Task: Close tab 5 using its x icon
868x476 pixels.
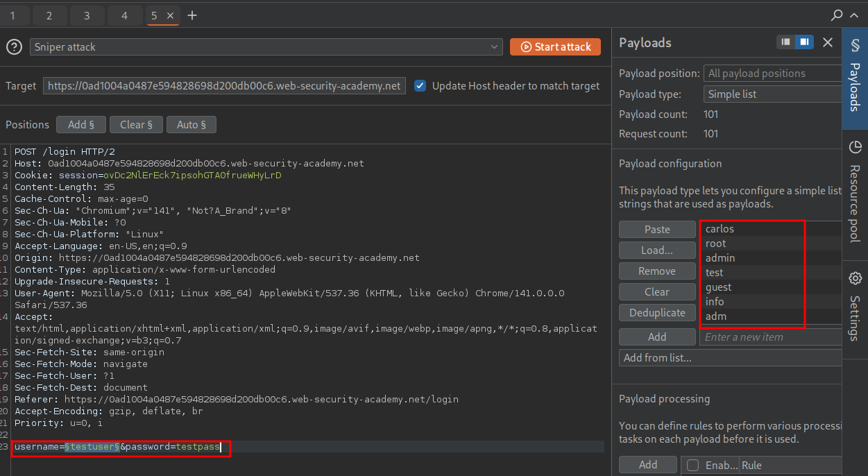Action: (171, 15)
